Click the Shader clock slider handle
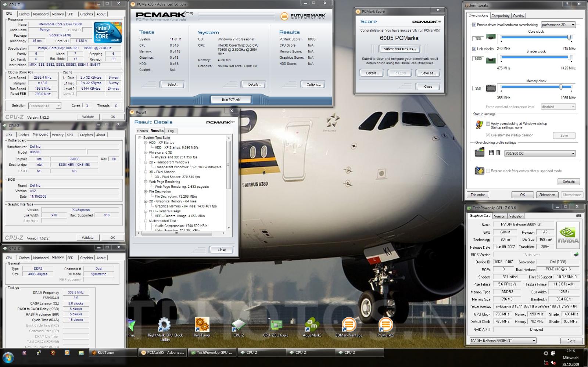 570,58
